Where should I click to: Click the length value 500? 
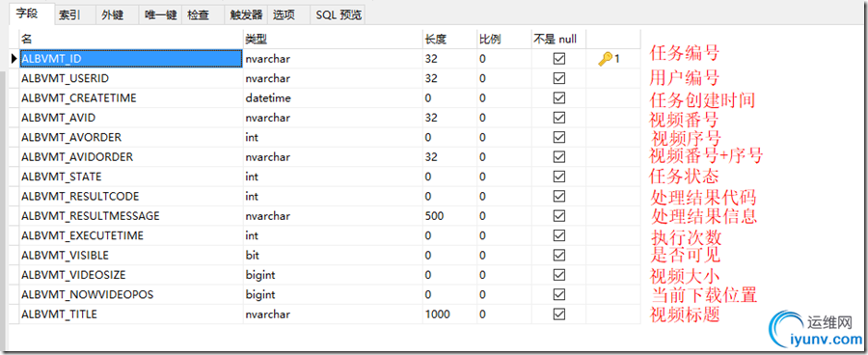(434, 216)
